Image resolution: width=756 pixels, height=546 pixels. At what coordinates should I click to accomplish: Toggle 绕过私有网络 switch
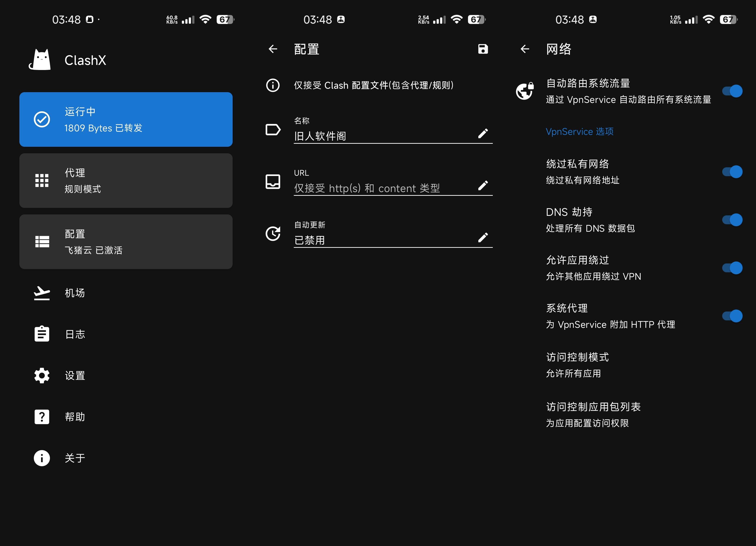(x=732, y=172)
